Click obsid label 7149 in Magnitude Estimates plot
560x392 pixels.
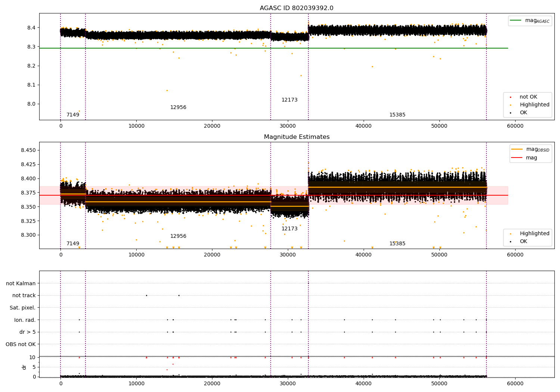pyautogui.click(x=73, y=244)
